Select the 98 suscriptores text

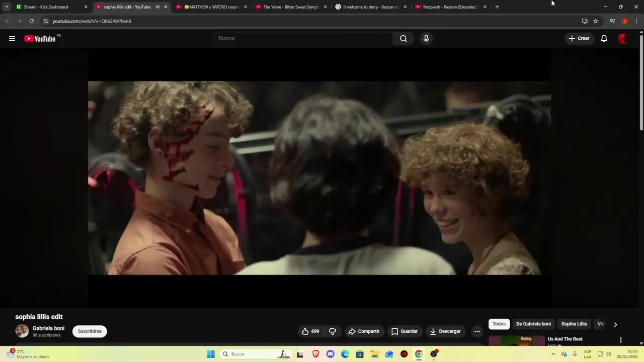[46, 335]
